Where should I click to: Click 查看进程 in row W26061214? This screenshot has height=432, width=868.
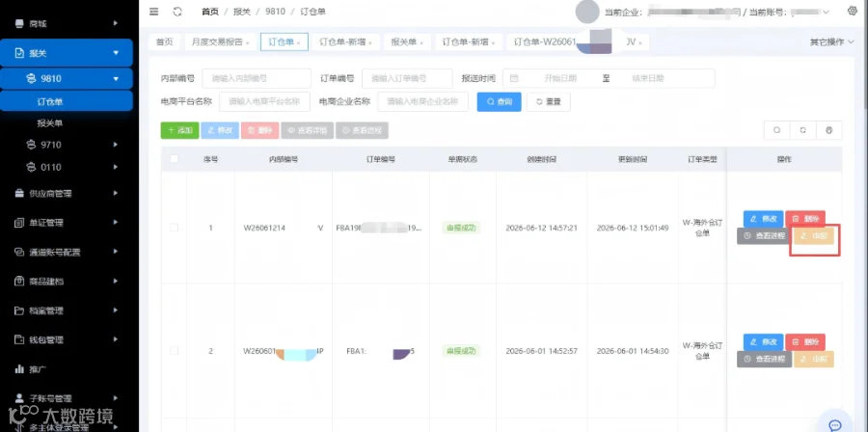tap(765, 235)
